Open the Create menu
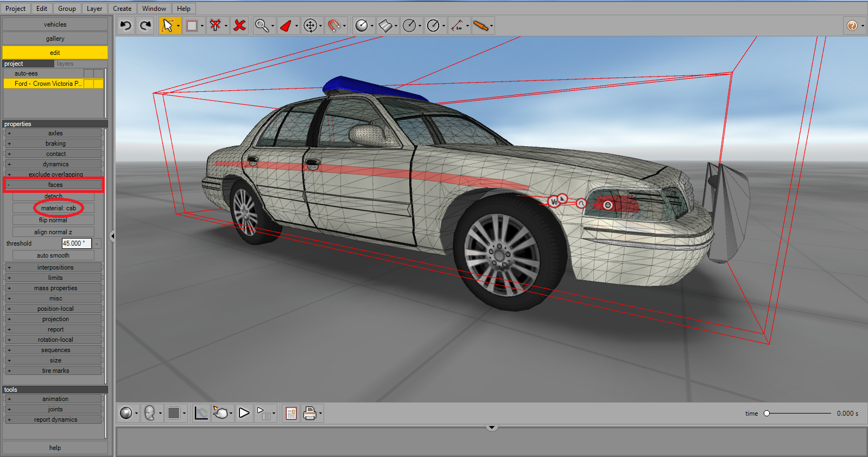Image resolution: width=868 pixels, height=457 pixels. coord(122,9)
